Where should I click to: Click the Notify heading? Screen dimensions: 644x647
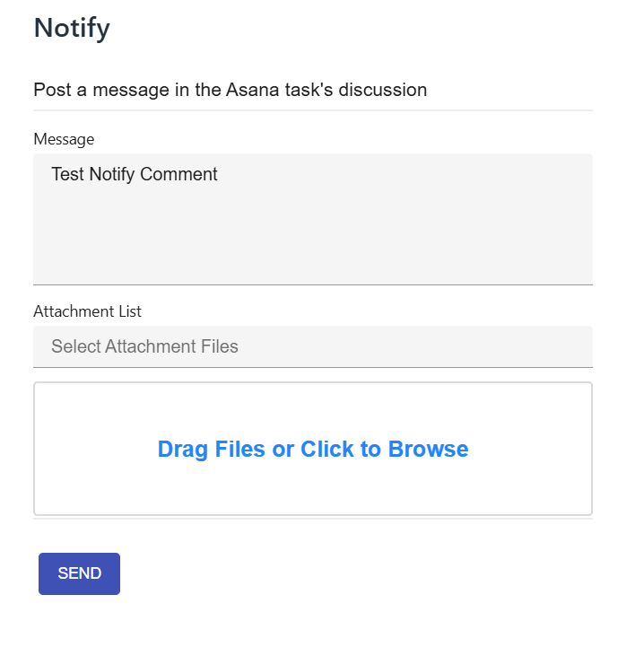[x=72, y=28]
